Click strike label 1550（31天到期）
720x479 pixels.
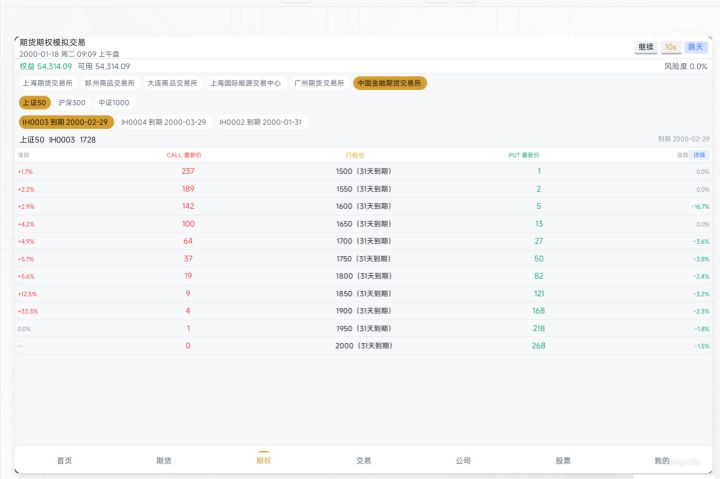363,189
